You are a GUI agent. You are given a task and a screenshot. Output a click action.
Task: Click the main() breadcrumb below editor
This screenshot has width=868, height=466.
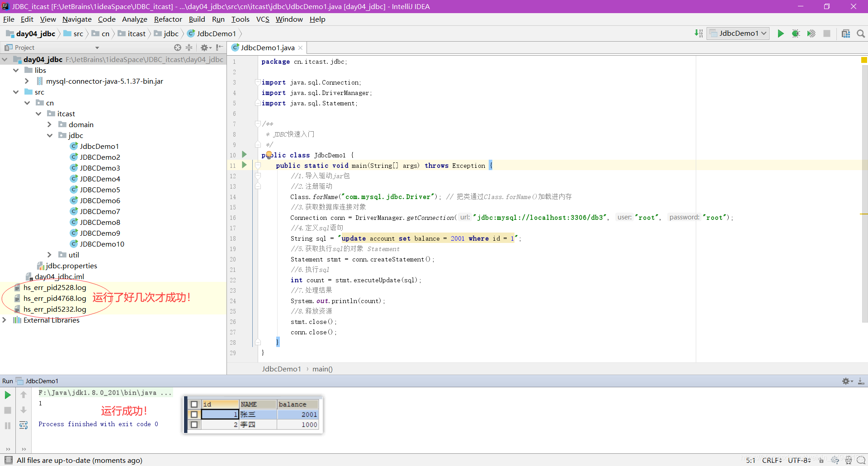(322, 369)
